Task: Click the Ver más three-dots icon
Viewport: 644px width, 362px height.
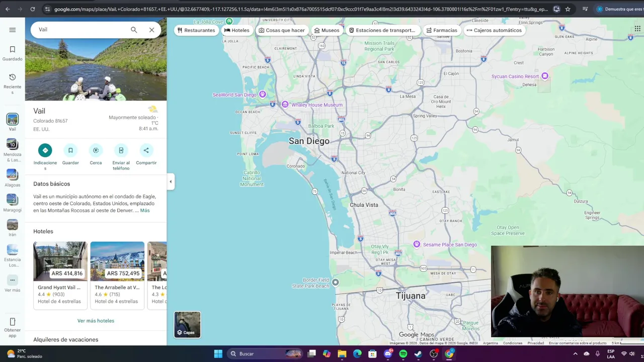Action: pyautogui.click(x=12, y=280)
